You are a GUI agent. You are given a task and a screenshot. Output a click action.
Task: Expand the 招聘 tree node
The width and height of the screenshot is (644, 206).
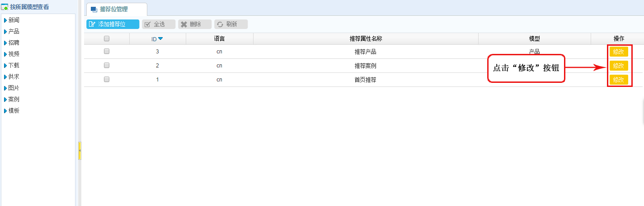5,43
